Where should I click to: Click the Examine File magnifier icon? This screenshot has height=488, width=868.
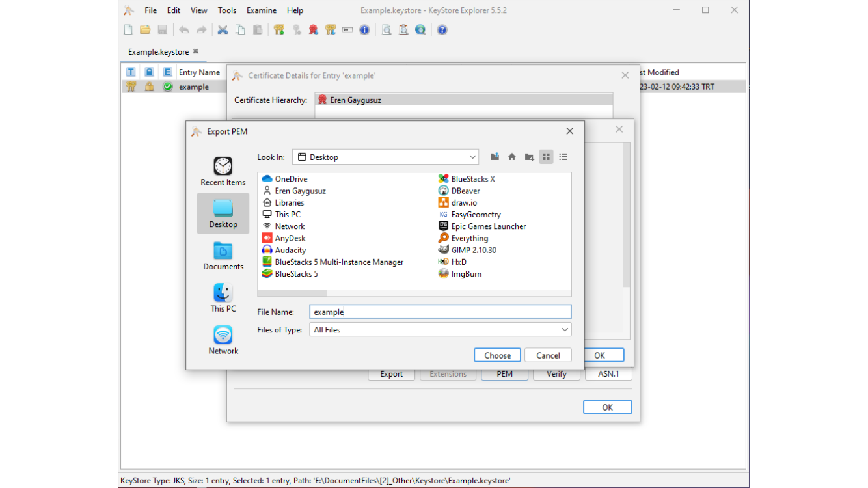coord(387,30)
